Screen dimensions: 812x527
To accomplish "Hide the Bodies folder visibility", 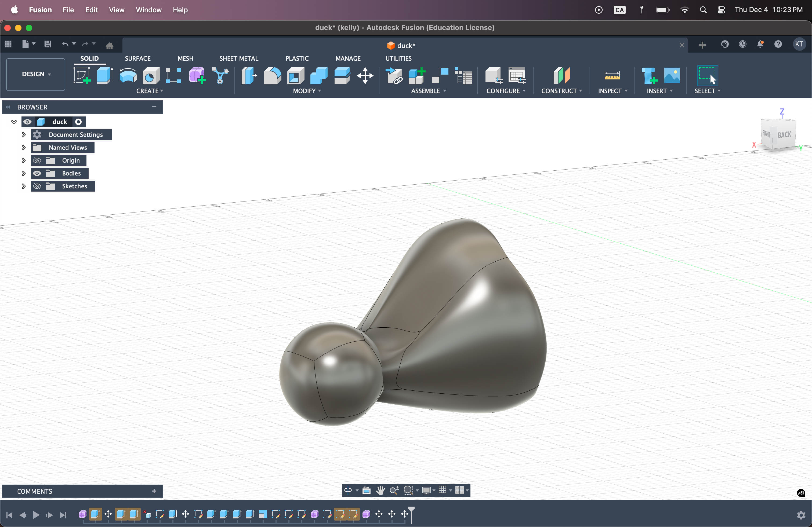I will click(37, 173).
